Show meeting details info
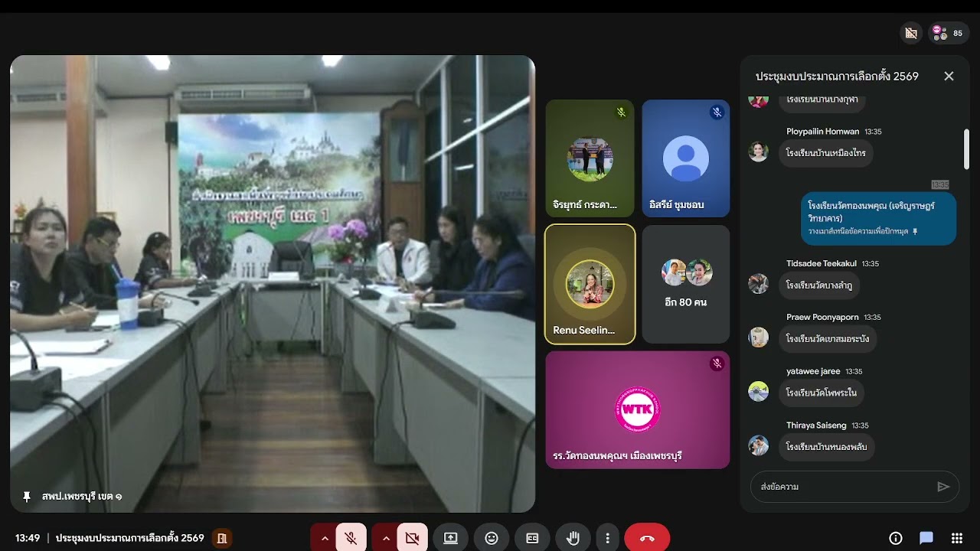The width and height of the screenshot is (980, 551). click(x=896, y=538)
